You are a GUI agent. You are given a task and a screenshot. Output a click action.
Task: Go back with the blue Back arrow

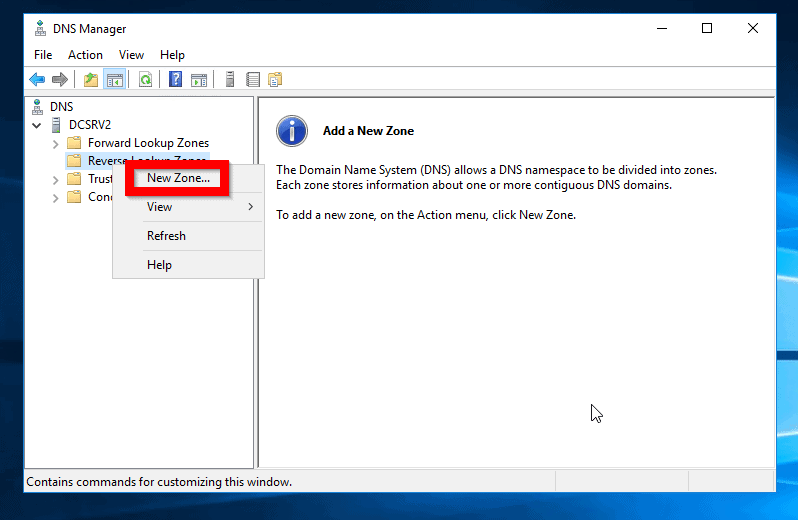tap(37, 79)
